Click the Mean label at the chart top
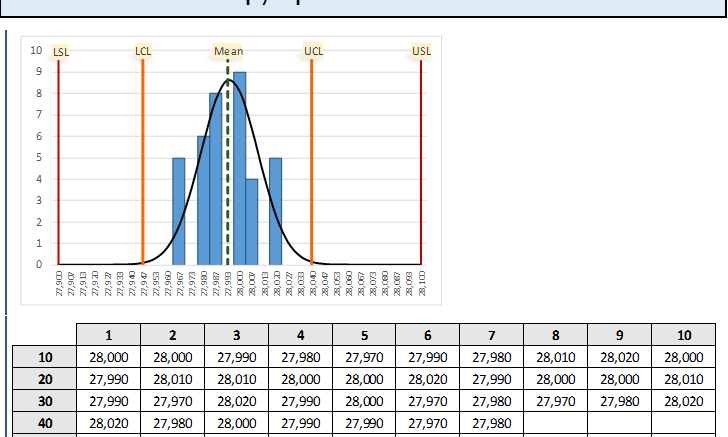The width and height of the screenshot is (728, 437). 228,51
